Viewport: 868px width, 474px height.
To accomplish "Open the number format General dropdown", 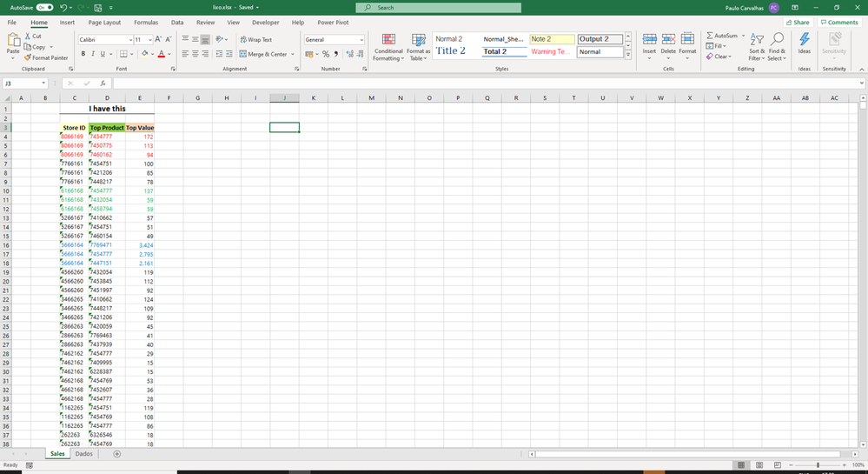I will (x=361, y=40).
